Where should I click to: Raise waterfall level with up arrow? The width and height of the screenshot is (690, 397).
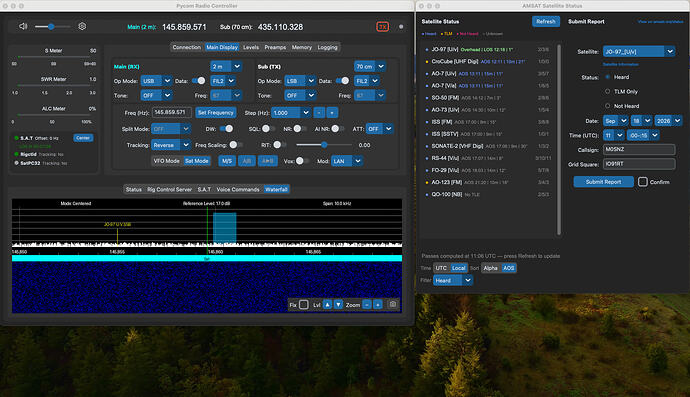tap(327, 305)
